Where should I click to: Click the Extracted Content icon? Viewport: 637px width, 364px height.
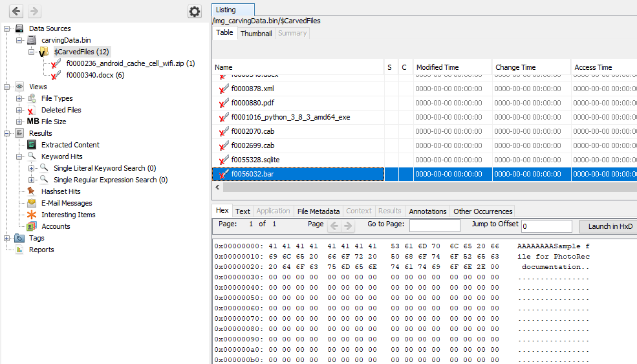(31, 145)
